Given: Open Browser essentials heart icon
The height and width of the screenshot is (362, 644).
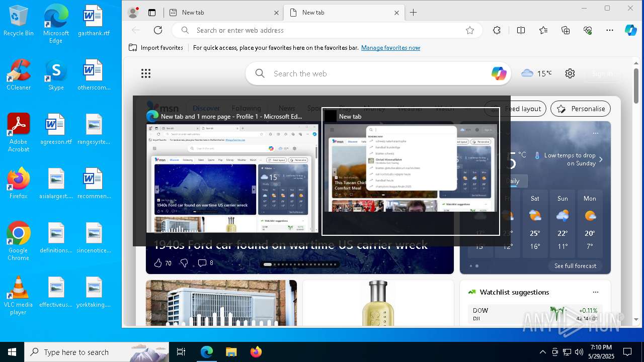Looking at the screenshot, I should (x=588, y=30).
